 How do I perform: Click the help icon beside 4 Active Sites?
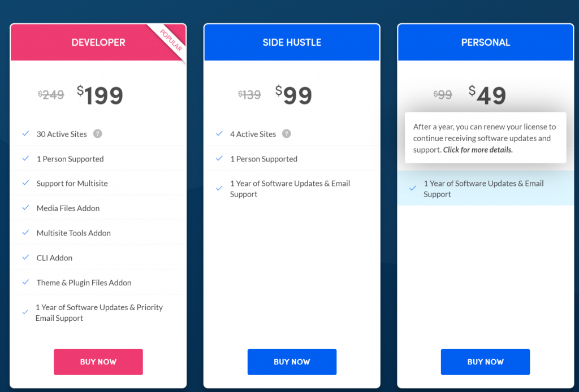click(287, 133)
